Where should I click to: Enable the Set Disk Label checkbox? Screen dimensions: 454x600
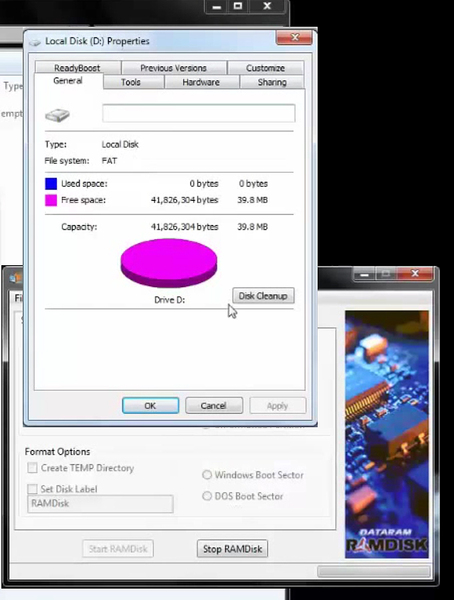(33, 489)
